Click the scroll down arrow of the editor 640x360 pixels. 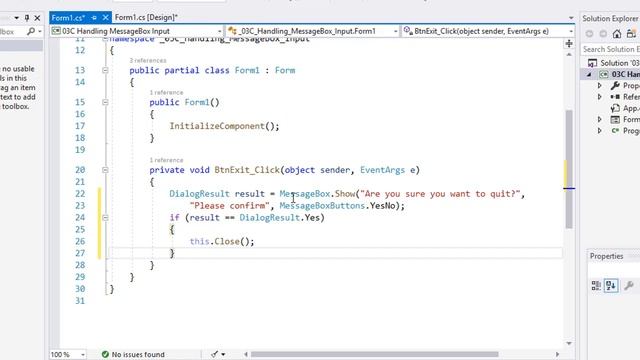(x=569, y=343)
